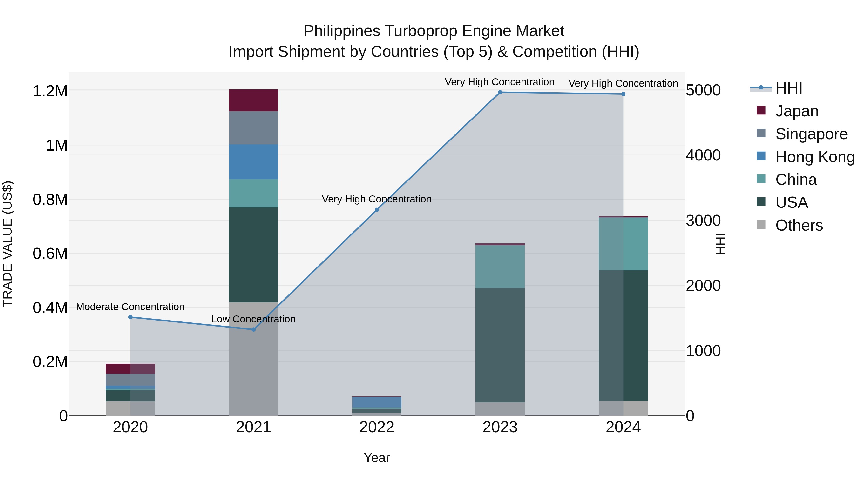
Task: Click the HHI data point for 2021
Action: coord(254,329)
